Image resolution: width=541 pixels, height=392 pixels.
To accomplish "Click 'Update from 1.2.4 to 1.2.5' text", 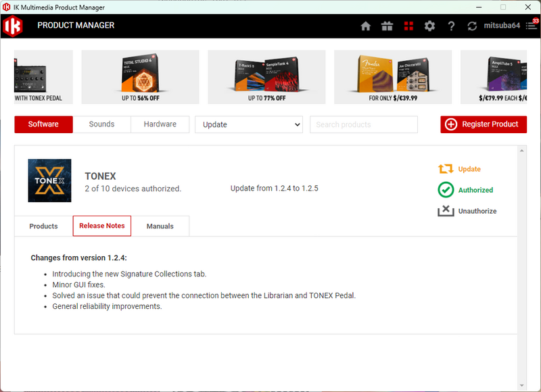I will (275, 189).
